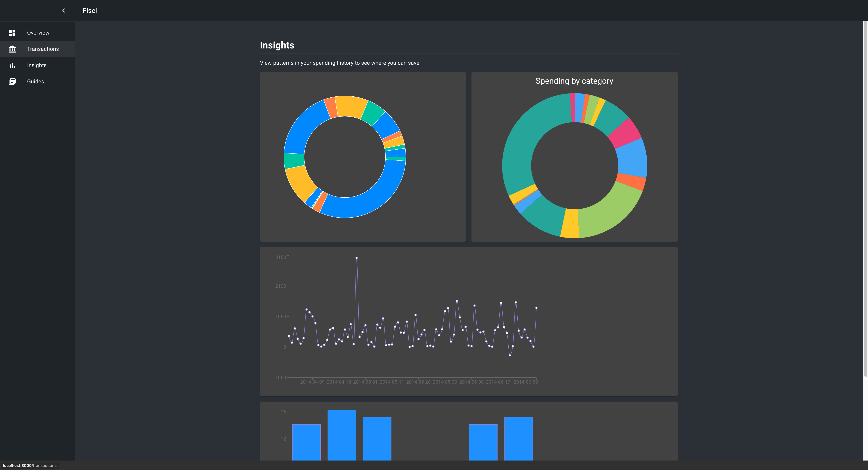Click the last data point on line chart

point(536,308)
